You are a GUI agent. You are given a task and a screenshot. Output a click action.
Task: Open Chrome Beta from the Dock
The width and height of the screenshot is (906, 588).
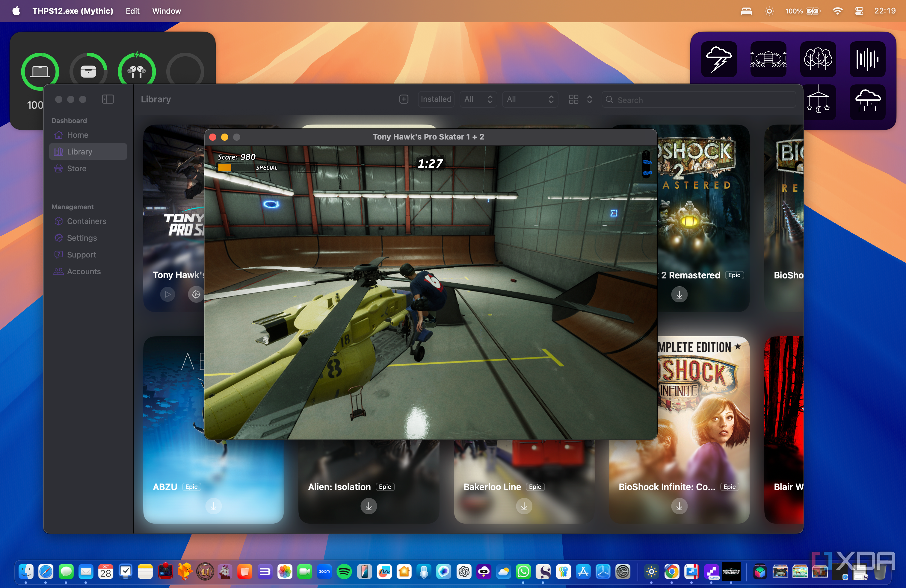coord(671,571)
